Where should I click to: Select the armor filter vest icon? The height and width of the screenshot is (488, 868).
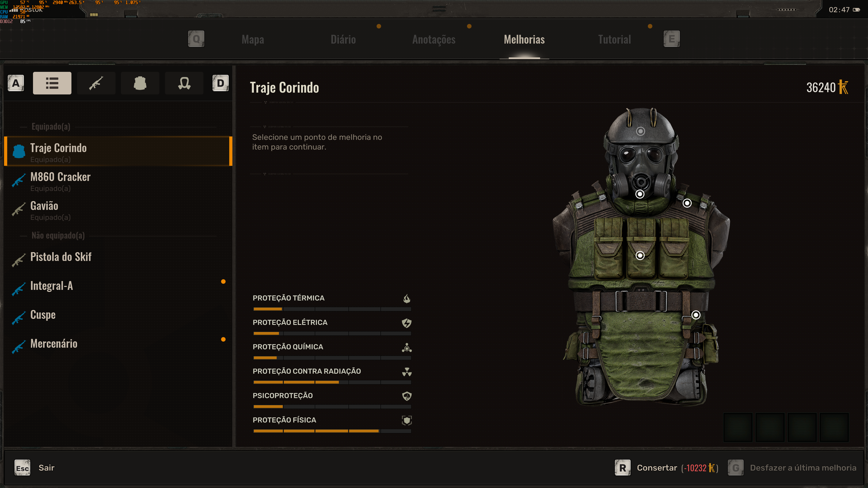coord(140,83)
